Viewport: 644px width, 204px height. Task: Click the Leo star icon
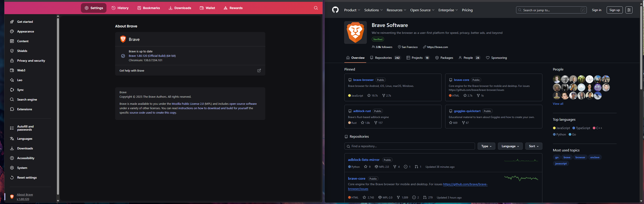[x=12, y=80]
